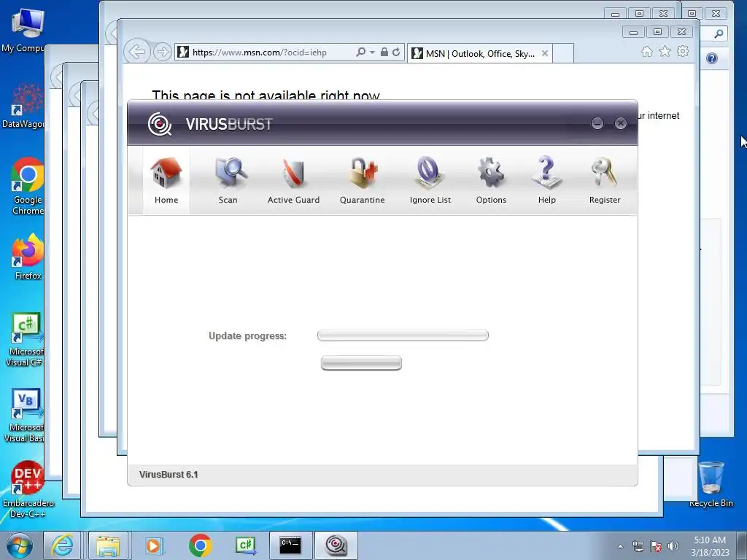Open the Scan tool in VirusBurst

tap(228, 181)
